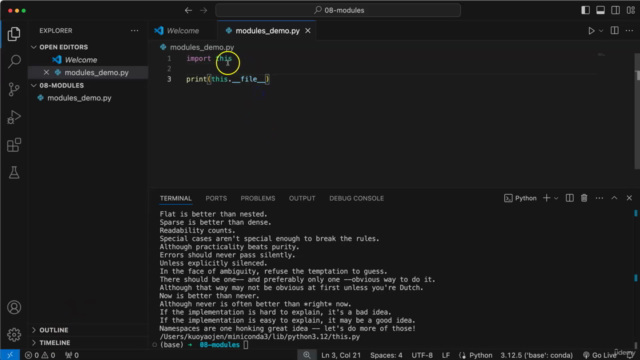
Task: Toggle the primary side bar visibility
Action: [585, 10]
